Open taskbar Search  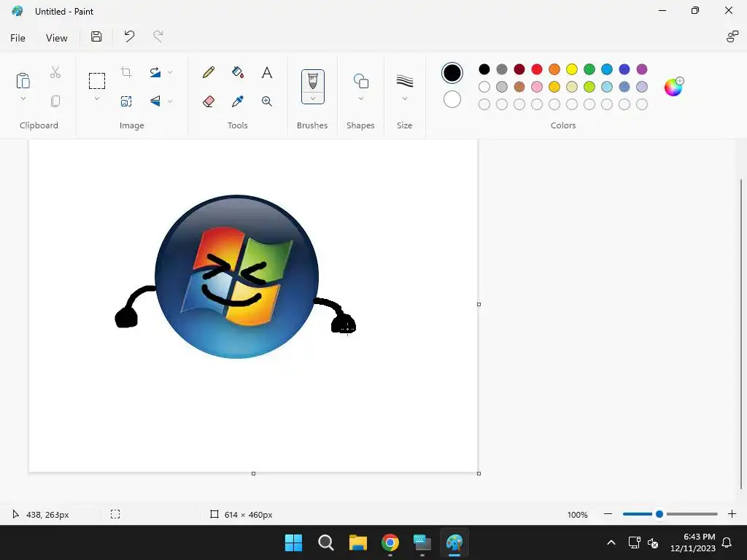tap(326, 542)
